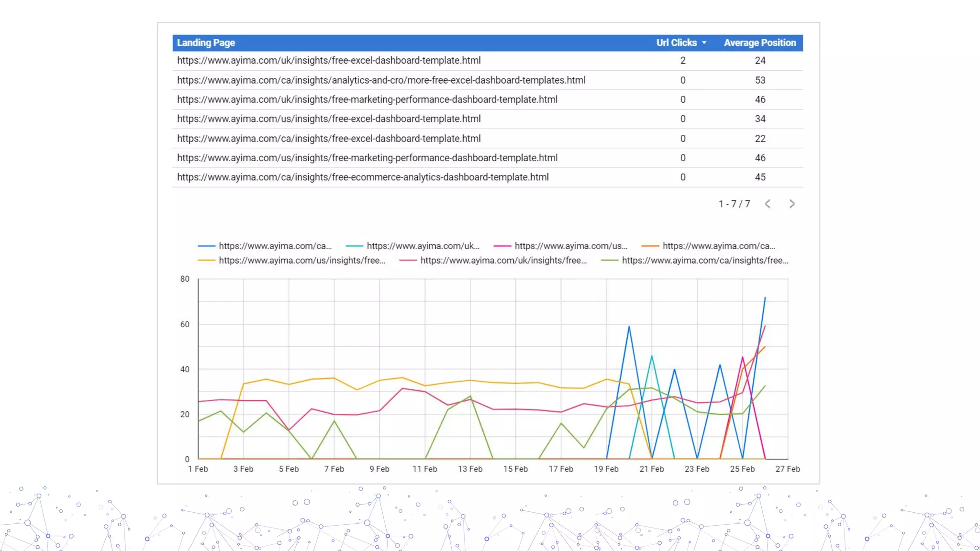Toggle the green ca/insights/free legend entry
This screenshot has width=980, height=551.
[x=704, y=261]
